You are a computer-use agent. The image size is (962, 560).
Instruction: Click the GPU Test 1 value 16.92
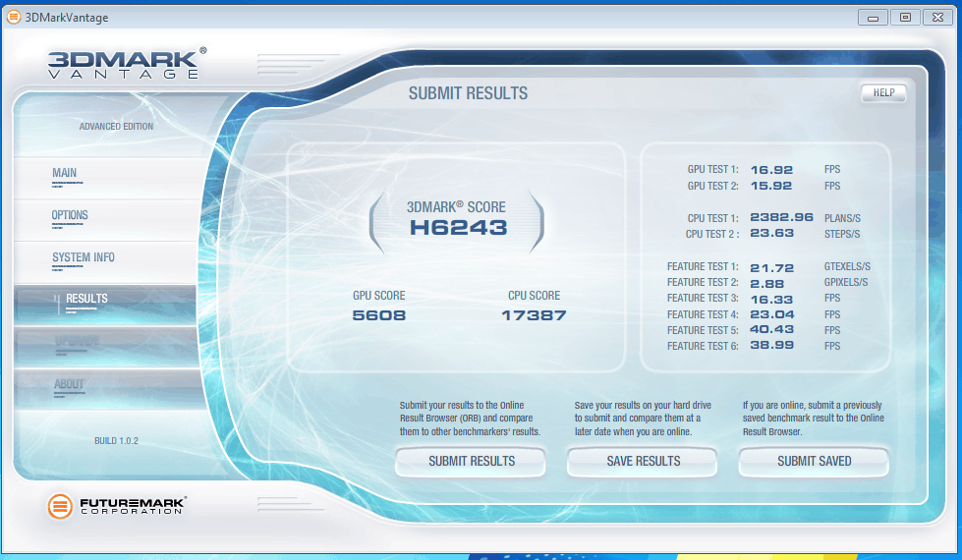coord(771,170)
